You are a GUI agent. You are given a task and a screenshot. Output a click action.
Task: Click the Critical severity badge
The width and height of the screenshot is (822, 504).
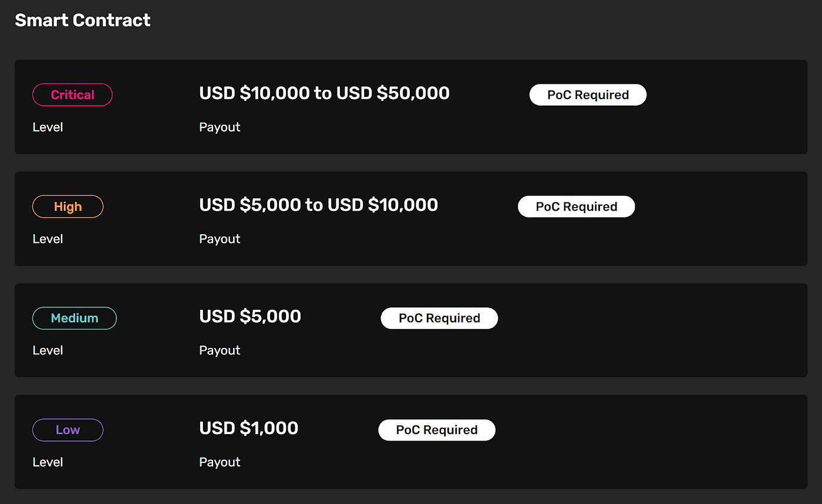72,94
